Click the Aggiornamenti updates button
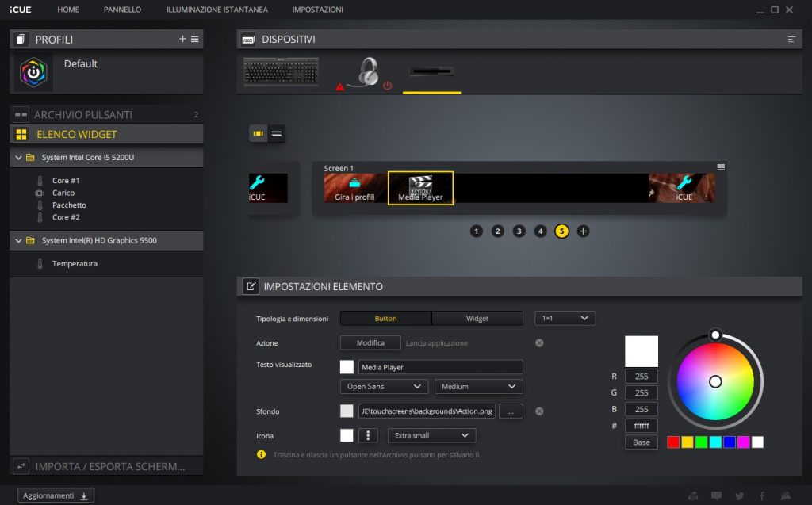812x505 pixels. [56, 495]
